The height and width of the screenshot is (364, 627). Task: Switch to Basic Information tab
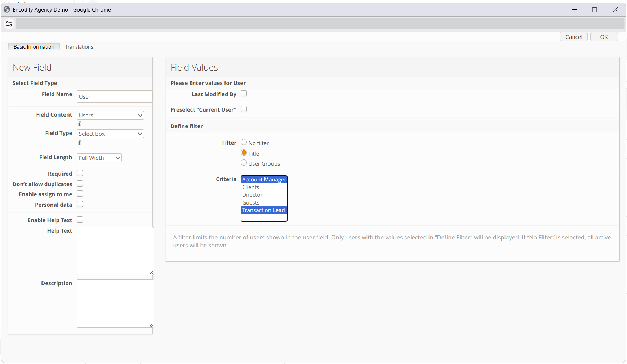coord(34,47)
